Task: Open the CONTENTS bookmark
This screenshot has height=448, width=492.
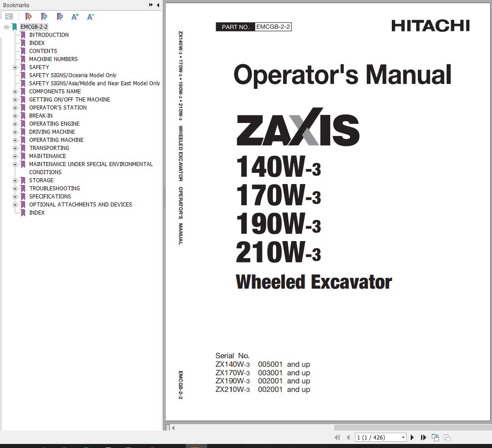Action: (x=43, y=51)
